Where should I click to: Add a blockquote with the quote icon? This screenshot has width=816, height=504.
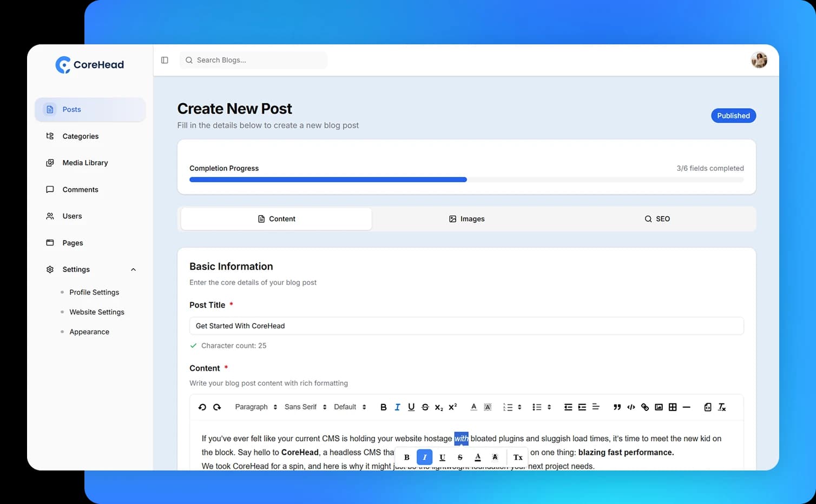(x=617, y=407)
